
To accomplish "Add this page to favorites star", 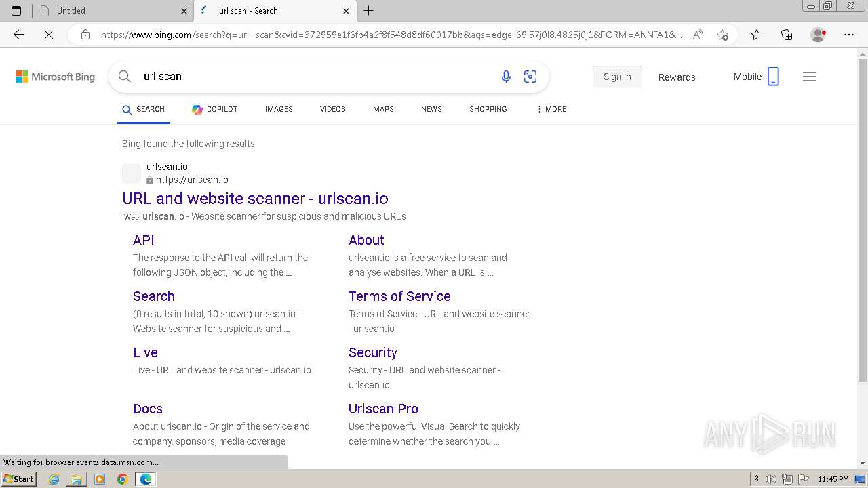I will 722,35.
